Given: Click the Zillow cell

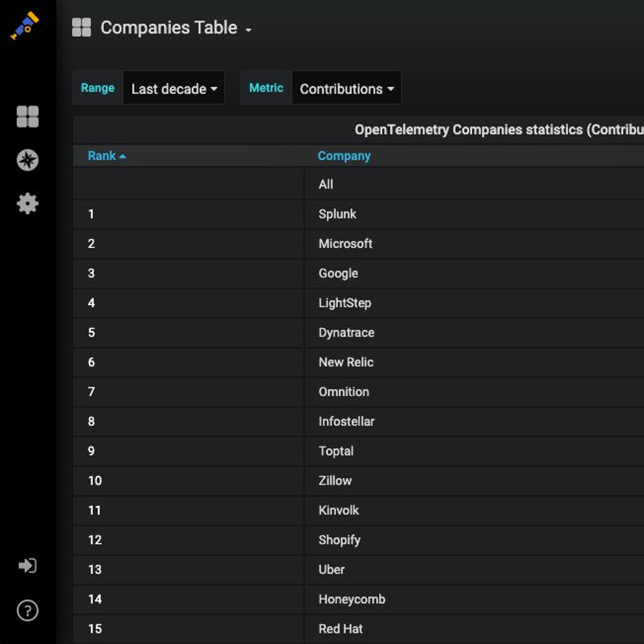Looking at the screenshot, I should coord(474,481).
